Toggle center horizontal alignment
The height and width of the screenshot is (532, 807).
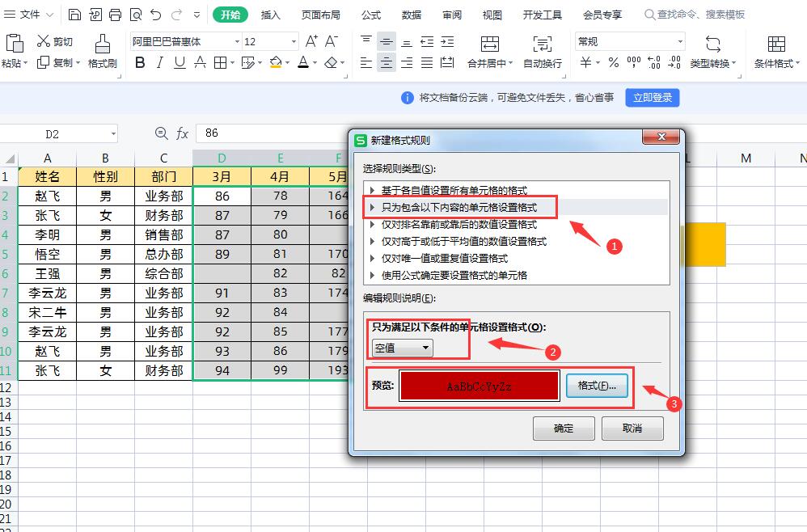[387, 63]
